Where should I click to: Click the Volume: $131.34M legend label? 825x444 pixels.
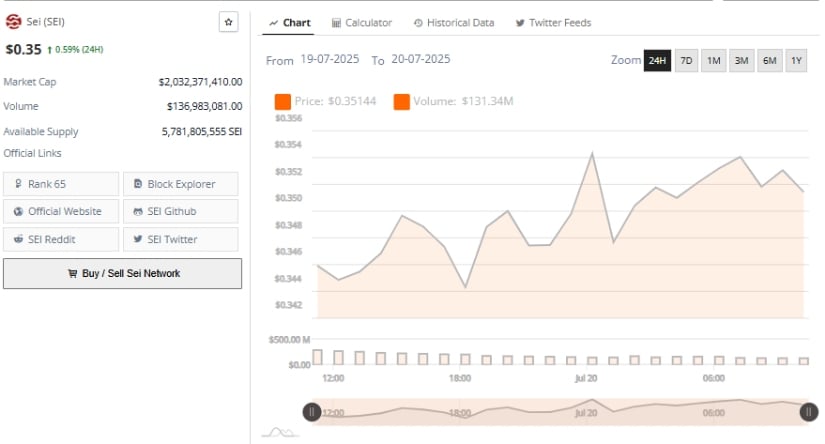pos(463,101)
